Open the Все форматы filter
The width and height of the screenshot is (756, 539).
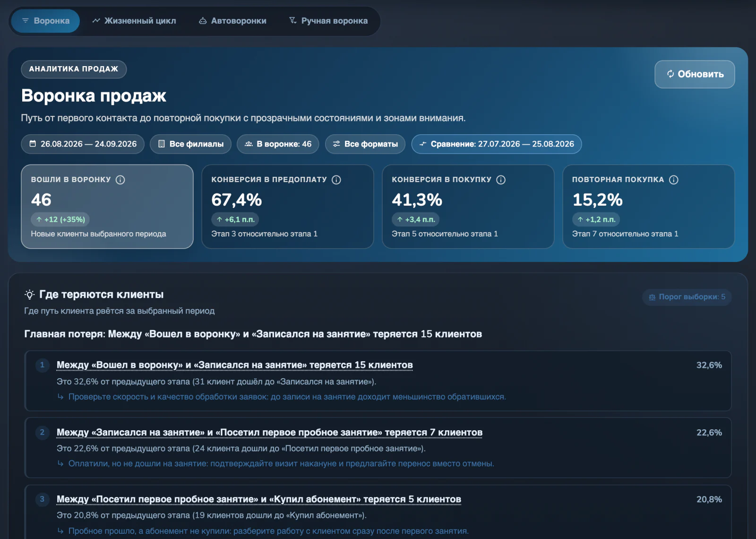point(365,144)
